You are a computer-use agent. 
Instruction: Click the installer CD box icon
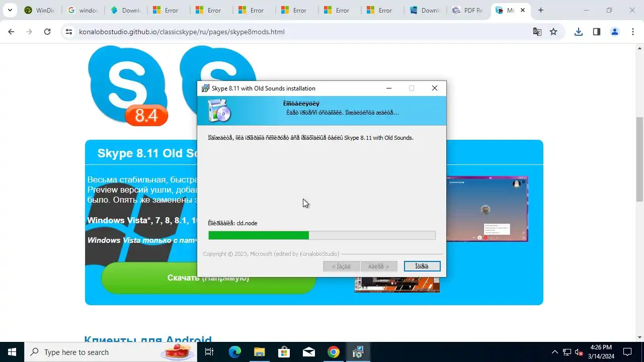click(x=219, y=111)
